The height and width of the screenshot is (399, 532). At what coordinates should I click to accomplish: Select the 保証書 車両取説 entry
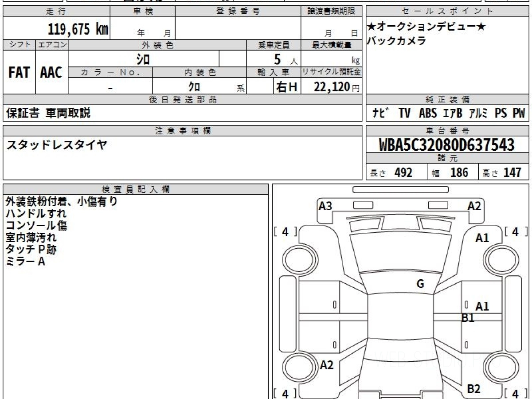pyautogui.click(x=48, y=113)
